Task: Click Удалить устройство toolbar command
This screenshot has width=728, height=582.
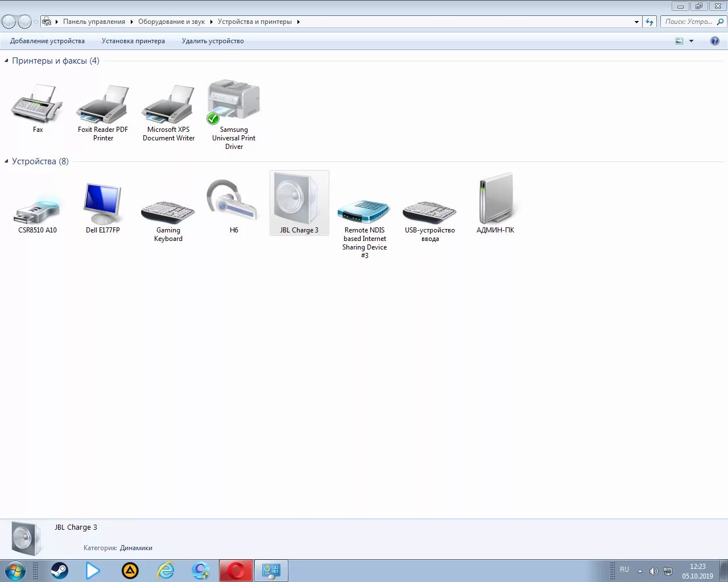Action: 213,41
